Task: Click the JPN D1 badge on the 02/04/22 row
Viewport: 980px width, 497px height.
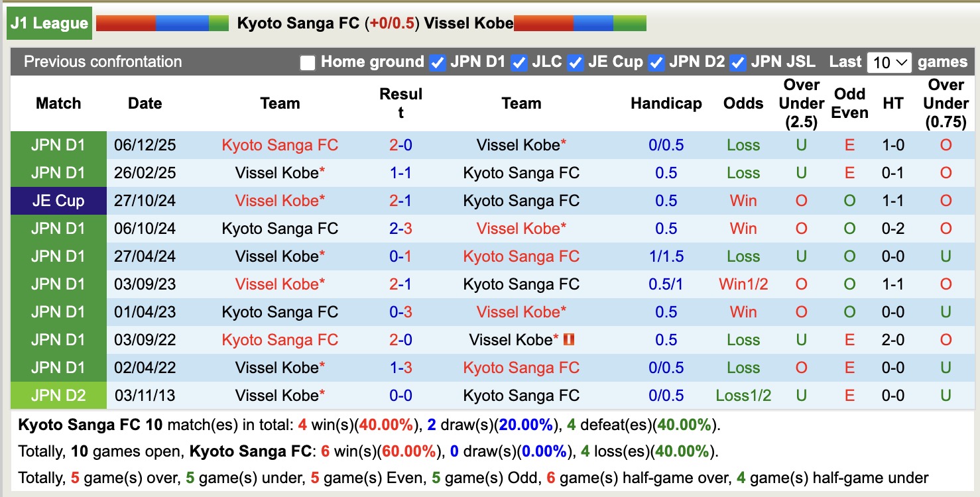Action: point(58,367)
